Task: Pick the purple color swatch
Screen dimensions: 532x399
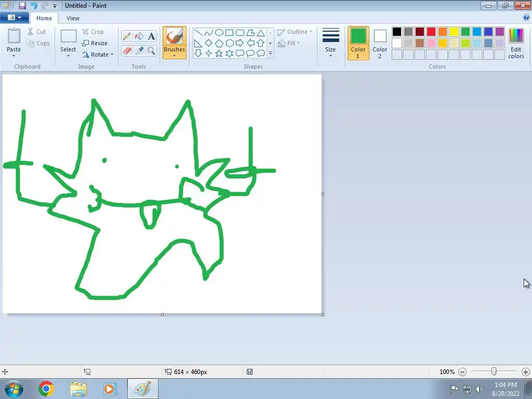Action: (x=500, y=32)
